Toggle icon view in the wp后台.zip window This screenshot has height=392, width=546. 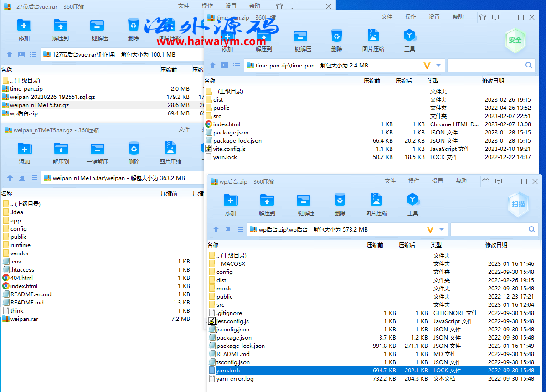pos(227,229)
